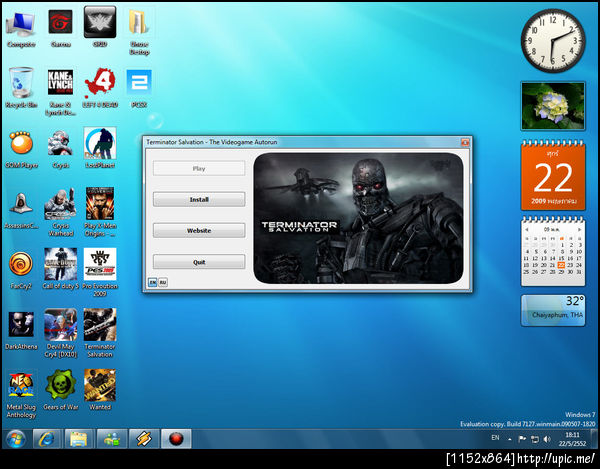Go to previous month in calendar gadget
Viewport: 600px width, 469px height.
(527, 229)
